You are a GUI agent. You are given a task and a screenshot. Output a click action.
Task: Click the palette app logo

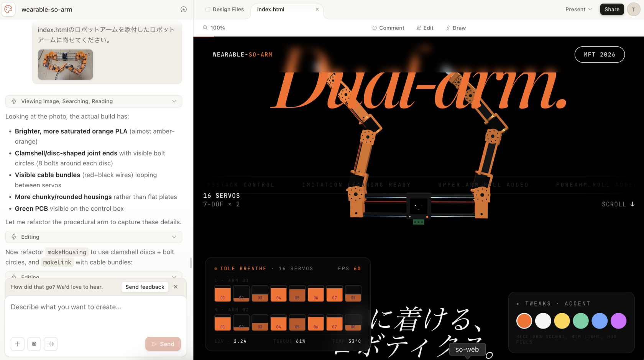8,9
